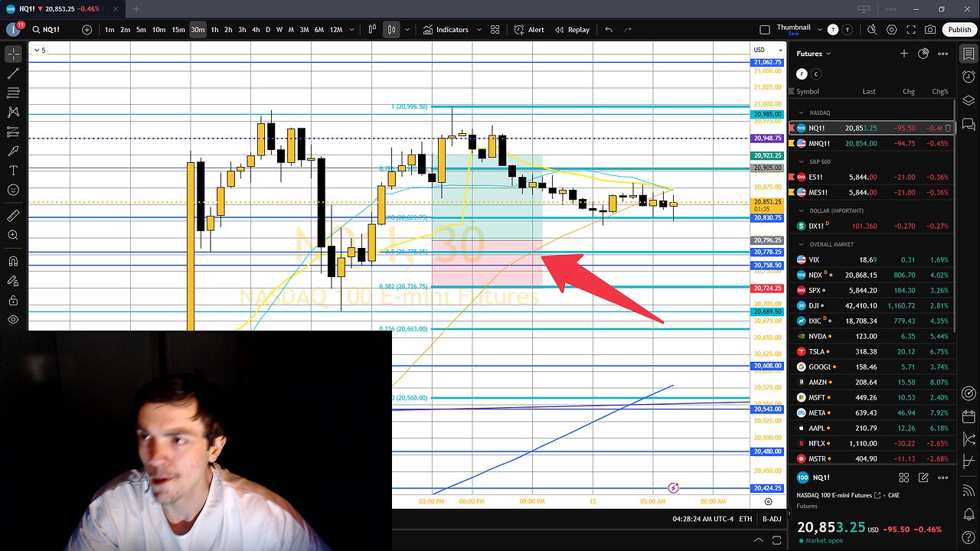Start bar Replay
The width and height of the screenshot is (980, 551).
(571, 30)
